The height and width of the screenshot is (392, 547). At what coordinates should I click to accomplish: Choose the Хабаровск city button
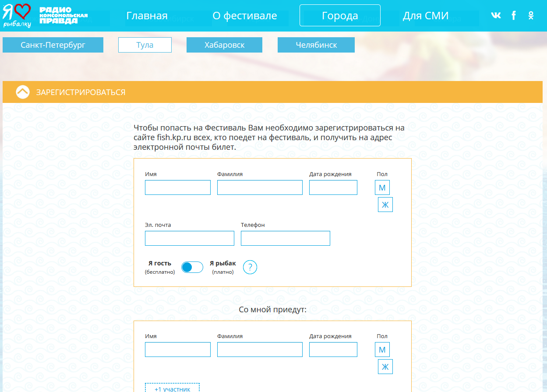tap(224, 45)
